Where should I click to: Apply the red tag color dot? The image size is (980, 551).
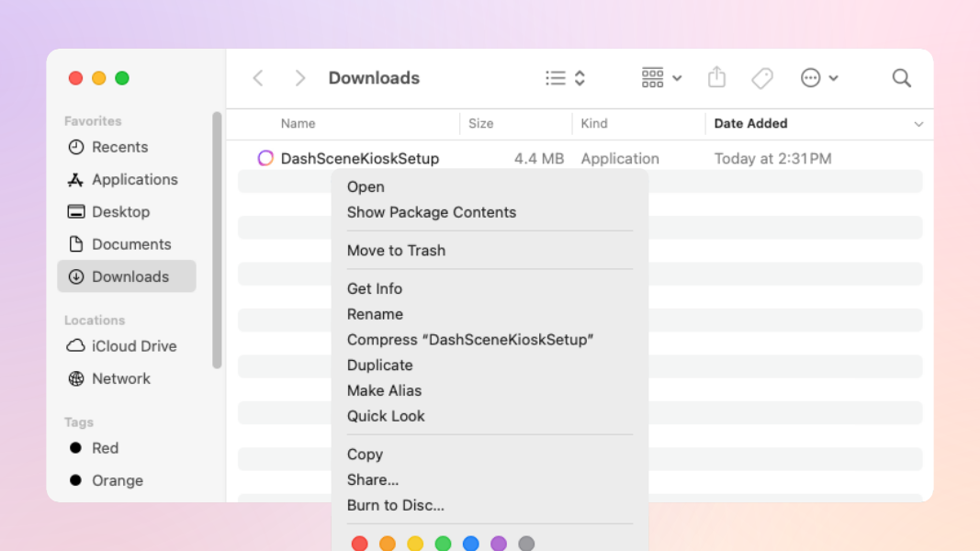point(359,544)
